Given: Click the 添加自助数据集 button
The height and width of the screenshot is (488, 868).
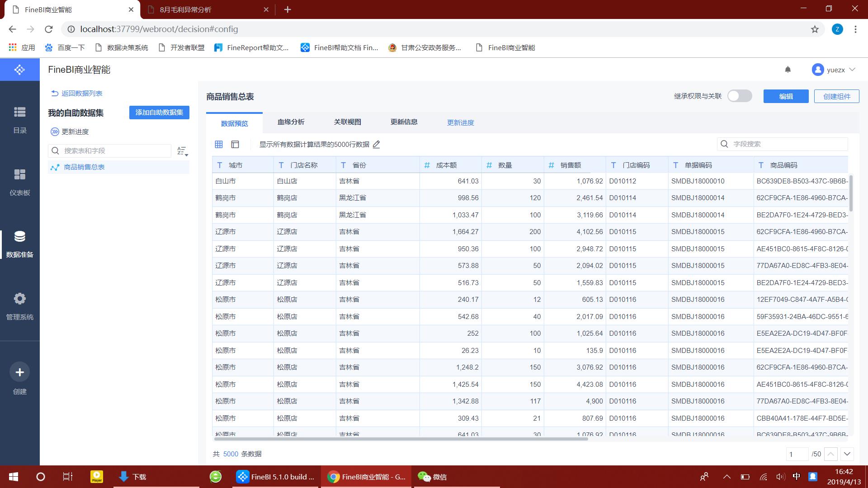Looking at the screenshot, I should [159, 113].
